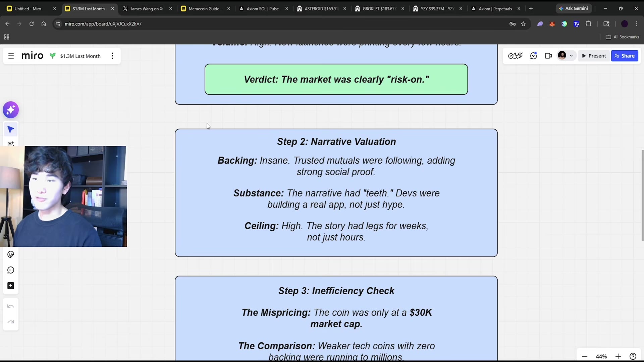Screen dimensions: 644x362
Task: Click the browser address bar URL
Action: pos(103,24)
